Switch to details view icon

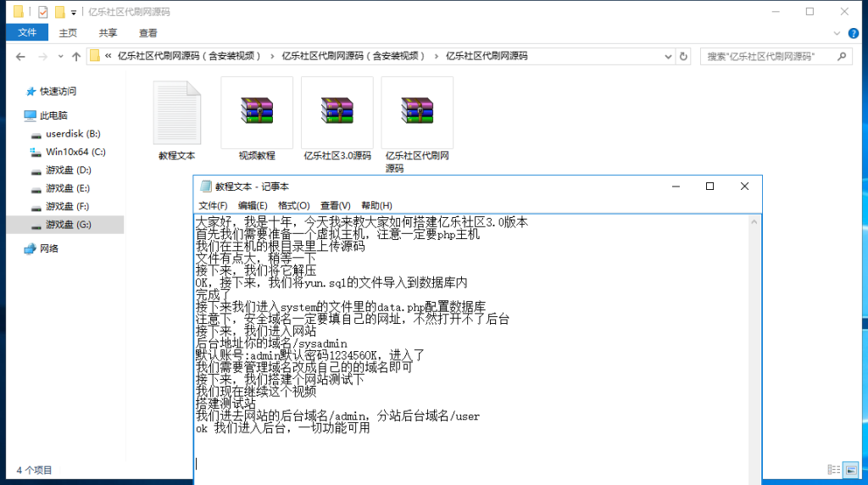point(834,470)
